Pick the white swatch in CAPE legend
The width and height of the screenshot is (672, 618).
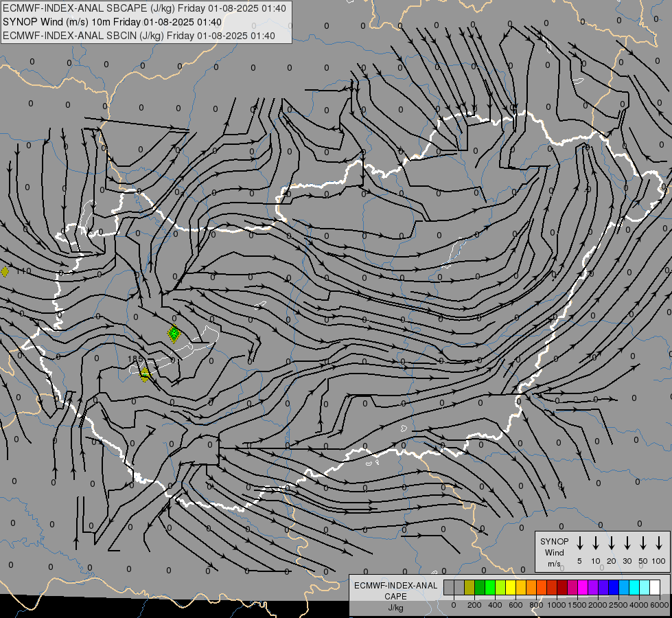656,587
